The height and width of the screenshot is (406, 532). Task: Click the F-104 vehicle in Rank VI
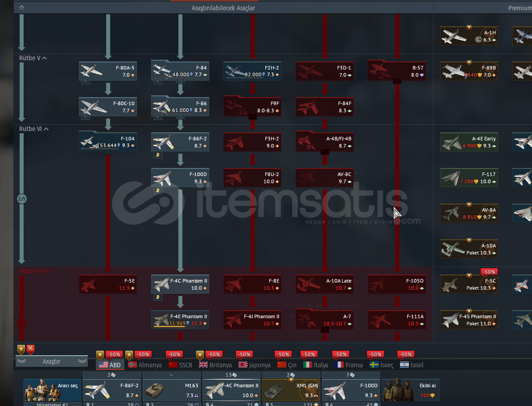pyautogui.click(x=108, y=142)
